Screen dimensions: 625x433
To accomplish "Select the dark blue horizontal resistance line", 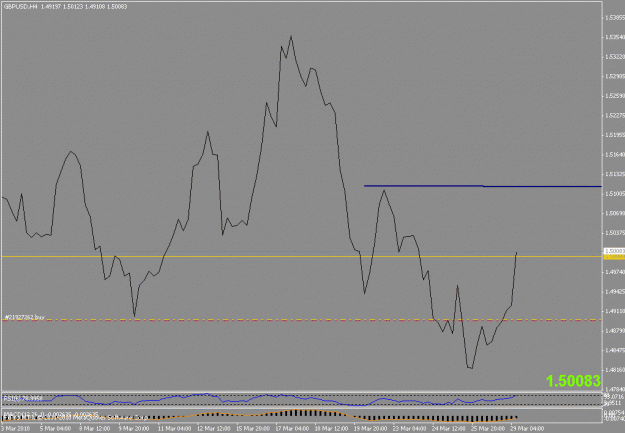I will click(x=482, y=186).
